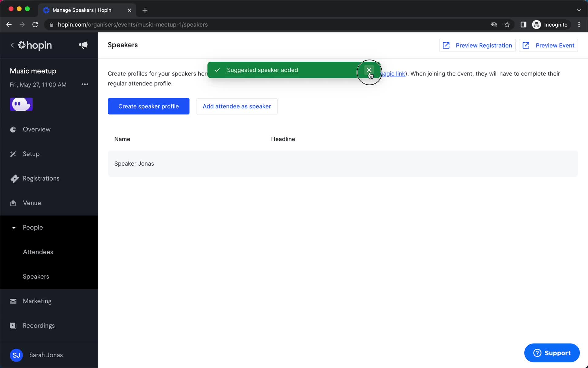
Task: Click Add attendee as speaker button
Action: click(x=237, y=106)
